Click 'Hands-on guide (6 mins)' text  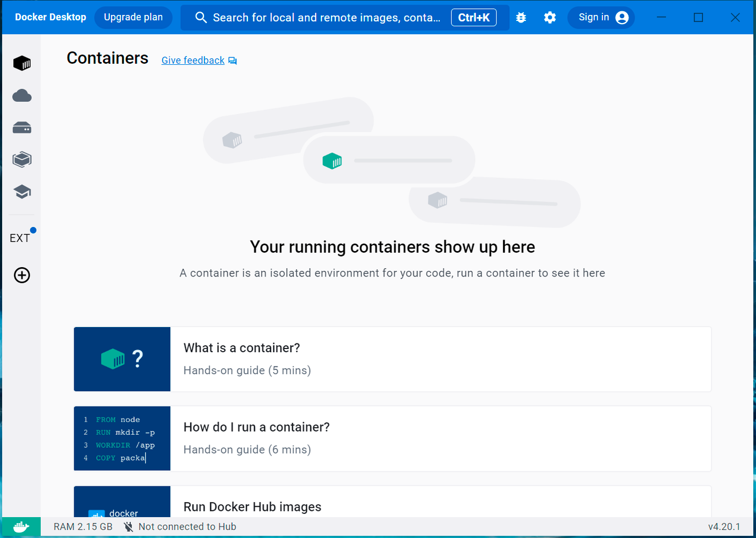pos(247,450)
